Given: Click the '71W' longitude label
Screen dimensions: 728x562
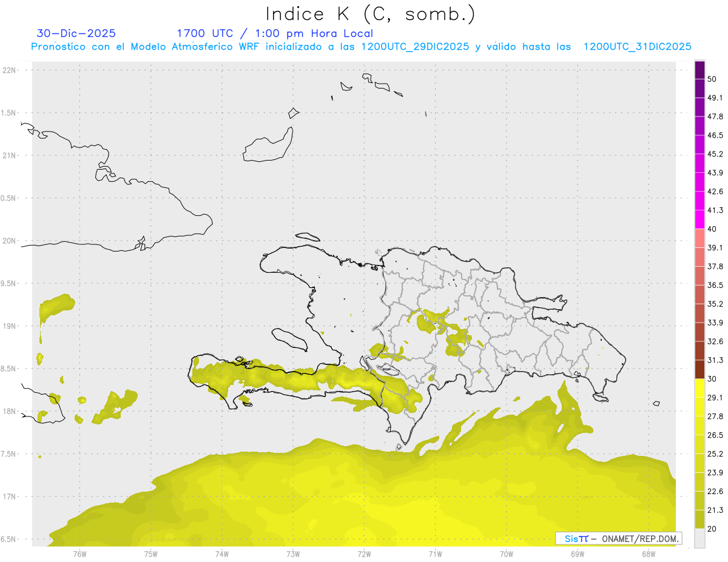Looking at the screenshot, I should [435, 554].
